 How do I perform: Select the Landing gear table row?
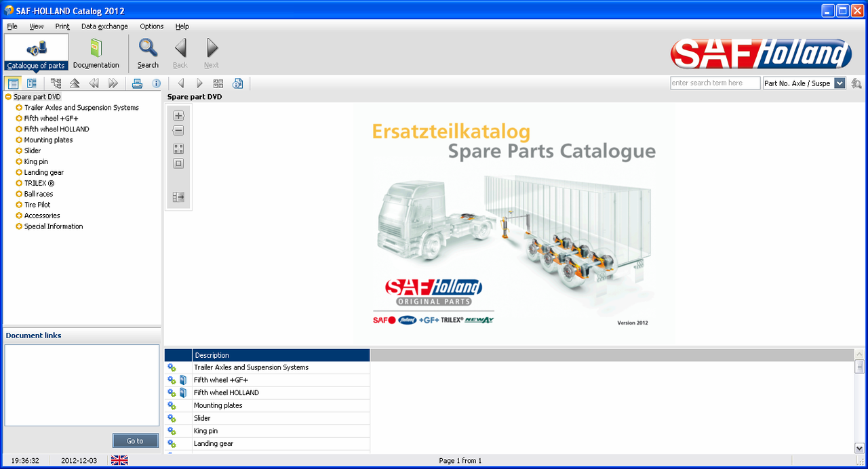[267, 444]
